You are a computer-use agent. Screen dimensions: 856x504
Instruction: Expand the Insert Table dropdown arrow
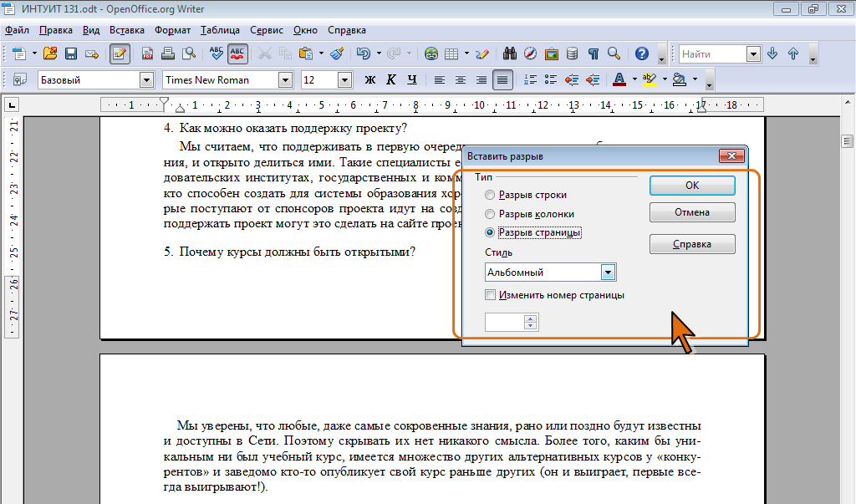point(466,53)
